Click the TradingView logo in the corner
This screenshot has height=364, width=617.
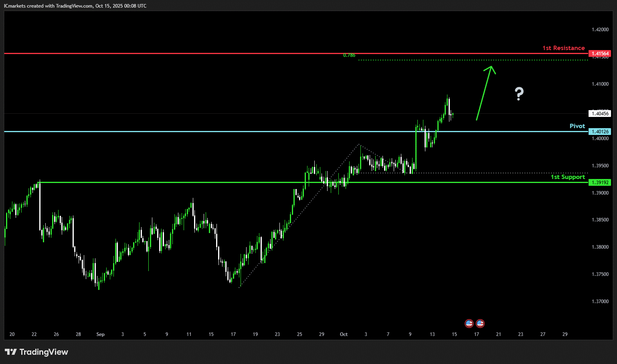pyautogui.click(x=36, y=352)
